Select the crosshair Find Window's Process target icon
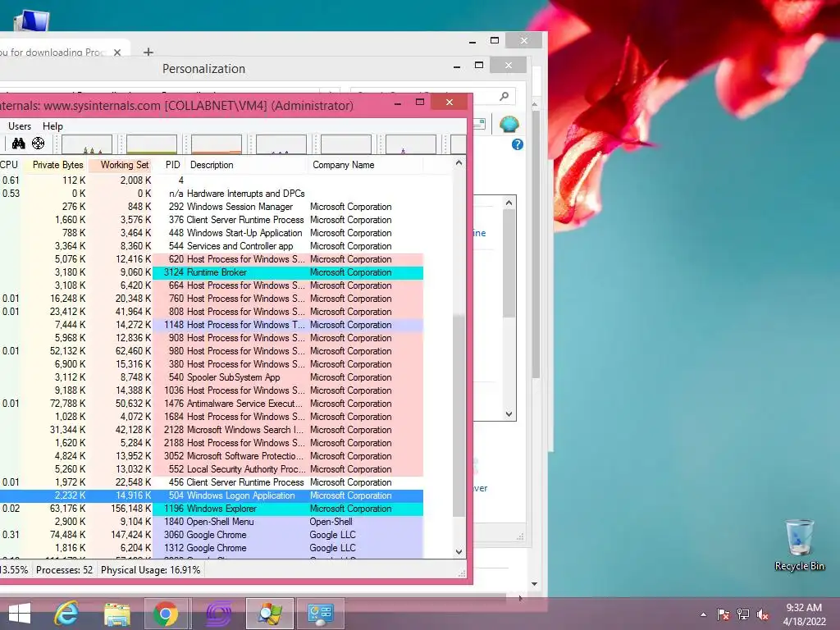 point(38,144)
